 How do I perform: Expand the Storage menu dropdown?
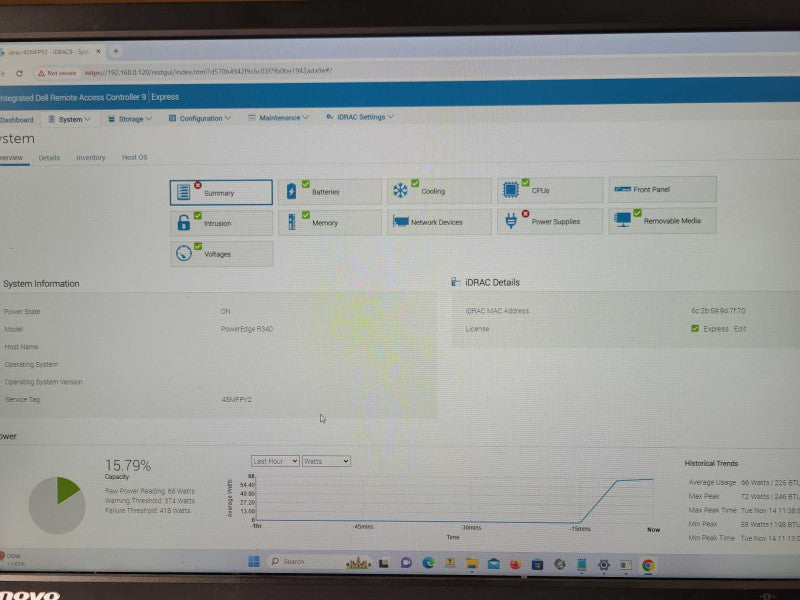130,119
